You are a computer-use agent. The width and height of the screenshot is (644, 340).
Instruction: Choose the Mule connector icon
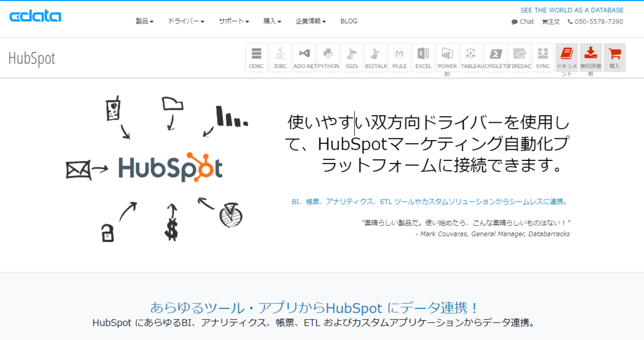point(399,57)
